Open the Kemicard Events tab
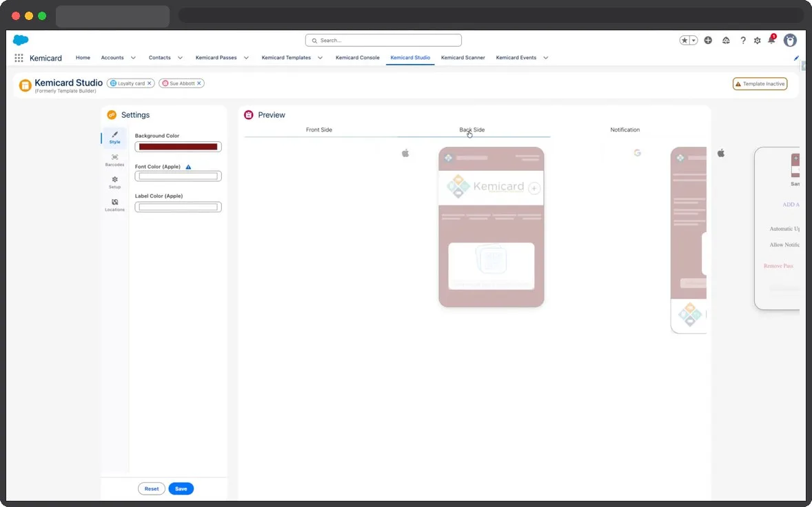Screen dimensions: 812x507 coord(516,57)
